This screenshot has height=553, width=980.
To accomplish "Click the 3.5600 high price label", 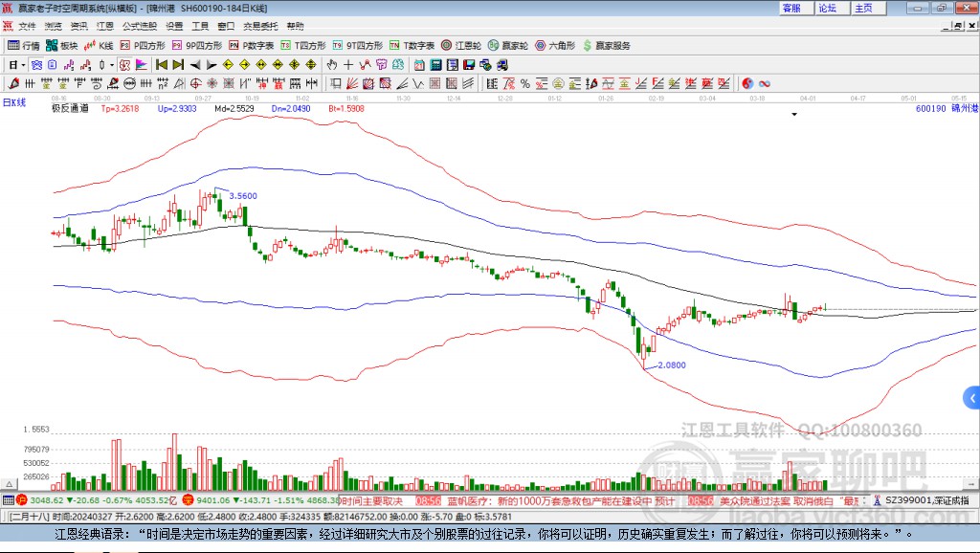I will tap(243, 196).
